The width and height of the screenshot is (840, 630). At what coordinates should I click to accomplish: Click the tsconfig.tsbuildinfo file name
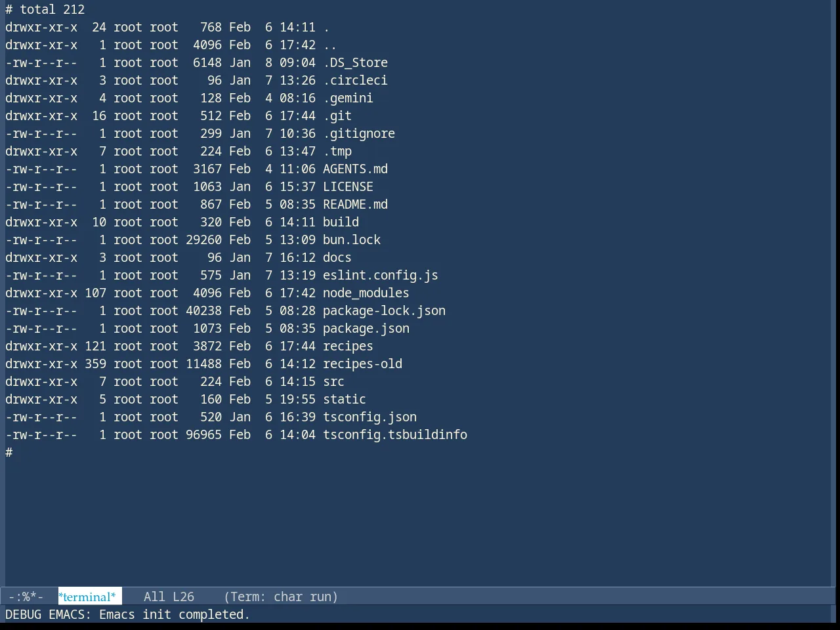point(395,434)
